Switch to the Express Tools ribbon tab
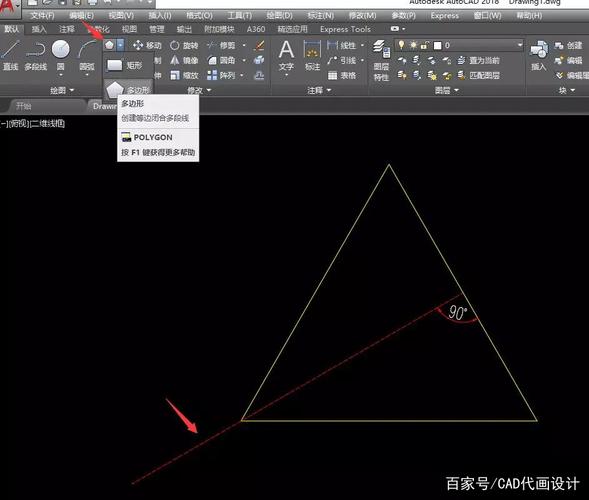This screenshot has width=589, height=500. coord(345,29)
